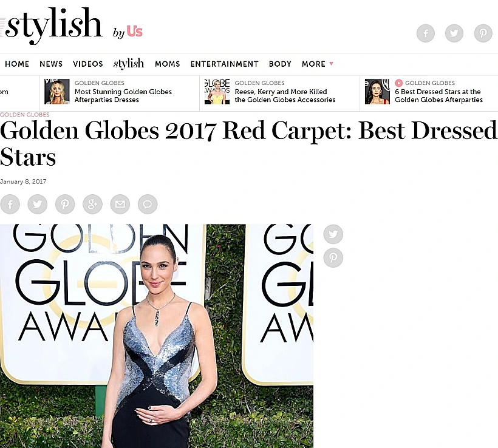Image resolution: width=498 pixels, height=448 pixels.
Task: Share article via Twitter icon below date
Action: click(38, 204)
